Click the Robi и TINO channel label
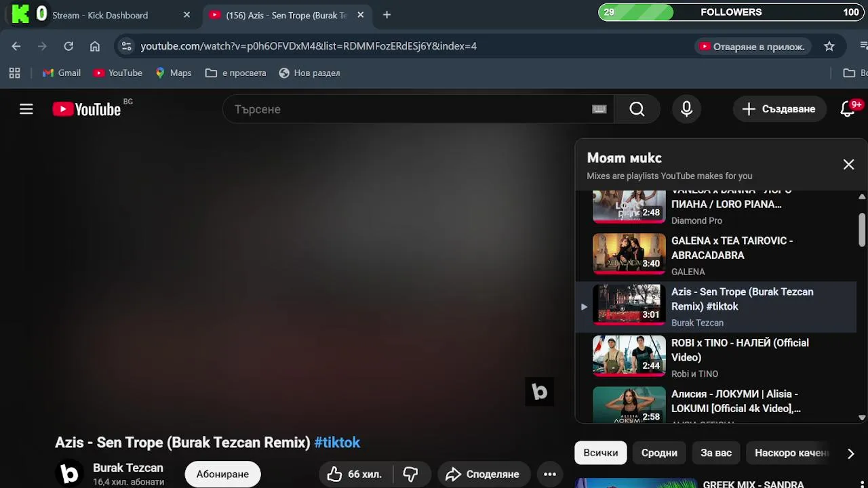Image resolution: width=868 pixels, height=488 pixels. [x=694, y=373]
